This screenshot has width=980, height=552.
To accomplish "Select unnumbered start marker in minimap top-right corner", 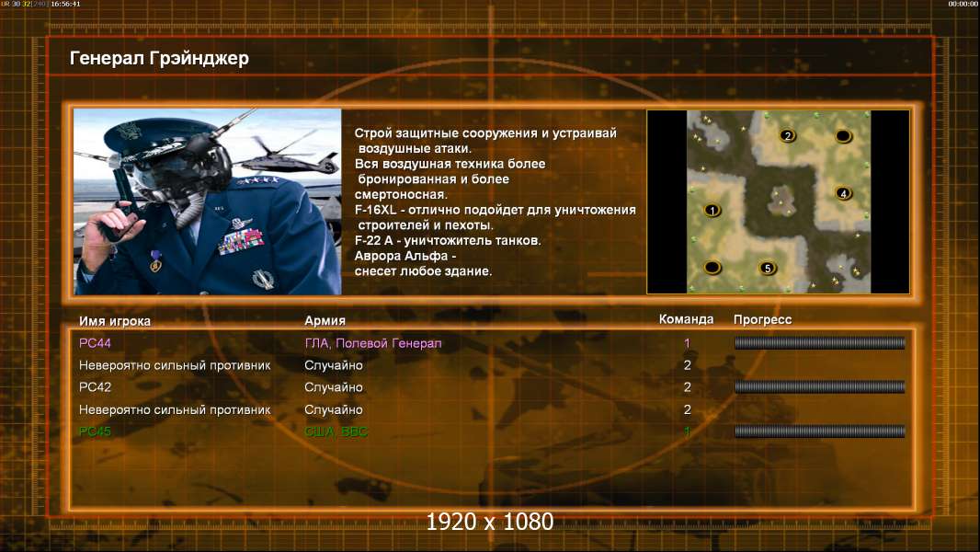I will tap(843, 135).
